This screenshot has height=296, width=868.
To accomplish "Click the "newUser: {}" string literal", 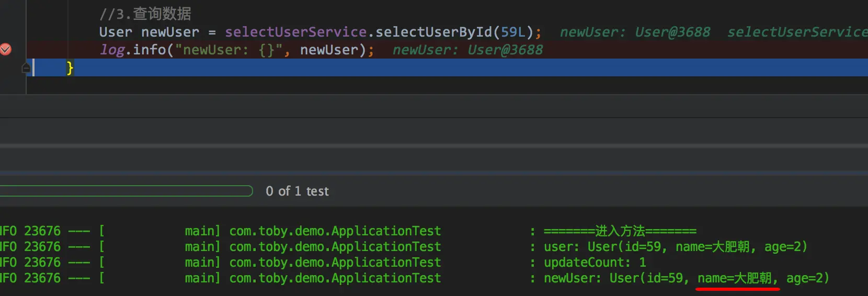I will click(x=229, y=50).
